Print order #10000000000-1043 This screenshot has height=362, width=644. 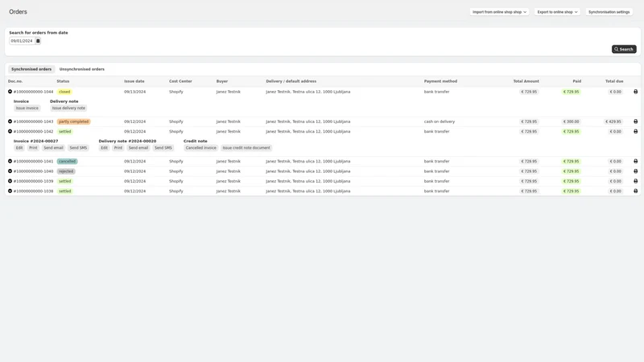[x=635, y=121]
